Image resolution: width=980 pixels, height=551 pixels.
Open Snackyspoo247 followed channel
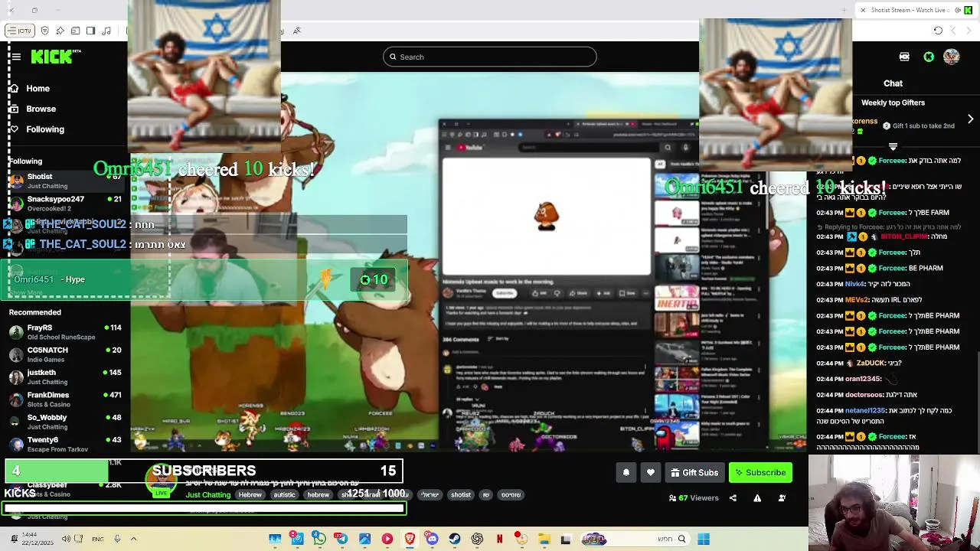tap(65, 204)
